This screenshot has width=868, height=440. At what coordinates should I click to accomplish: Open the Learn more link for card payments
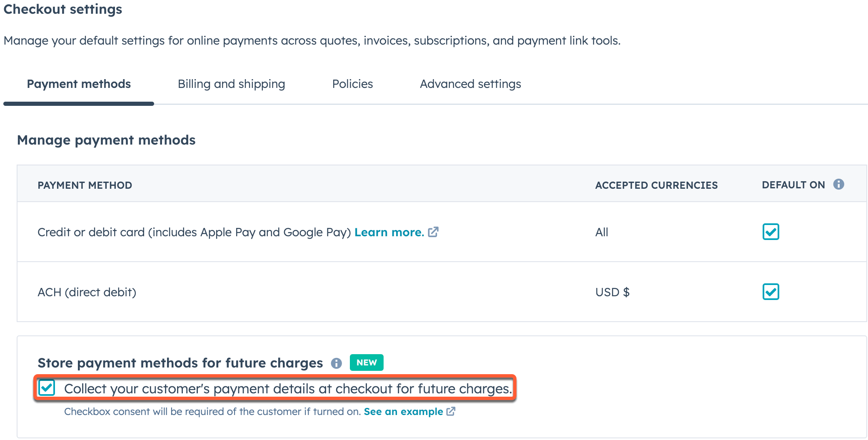(x=389, y=232)
